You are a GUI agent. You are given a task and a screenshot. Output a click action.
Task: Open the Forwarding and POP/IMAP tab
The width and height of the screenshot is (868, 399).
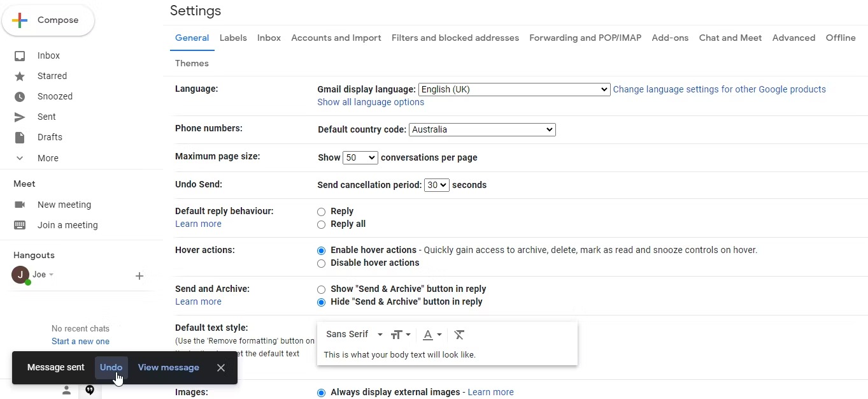[585, 38]
